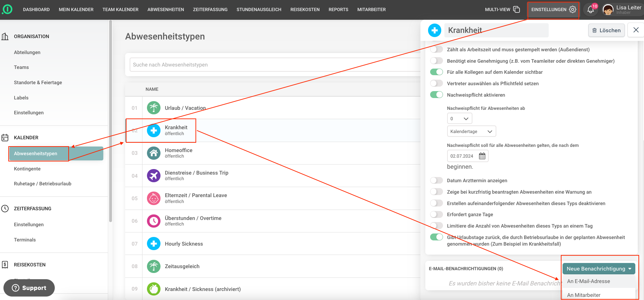Image resolution: width=644 pixels, height=300 pixels.
Task: Toggle Vertreter auswählen als Pflichtfeld switch
Action: pos(437,83)
